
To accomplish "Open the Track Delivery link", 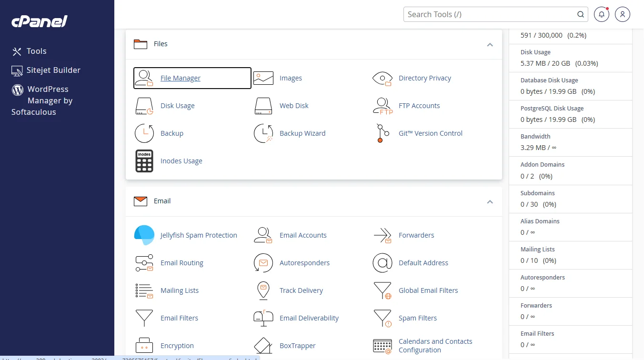I will pyautogui.click(x=301, y=290).
